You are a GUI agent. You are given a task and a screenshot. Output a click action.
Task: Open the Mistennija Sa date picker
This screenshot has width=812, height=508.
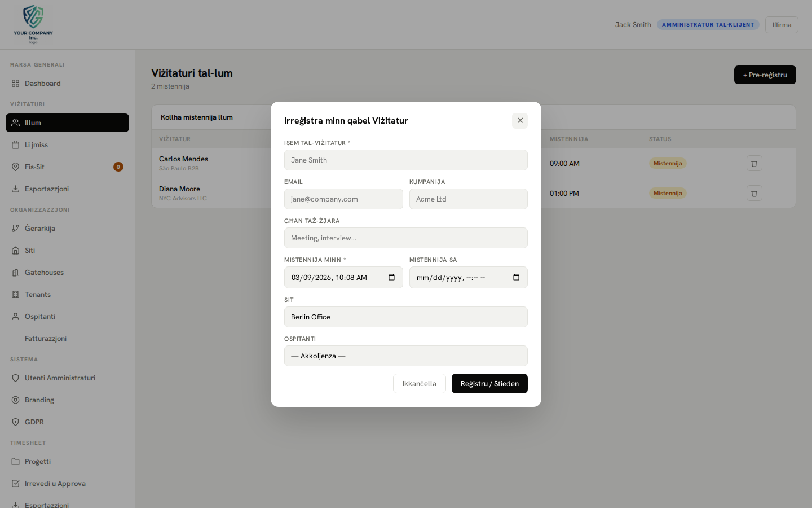[x=515, y=277]
